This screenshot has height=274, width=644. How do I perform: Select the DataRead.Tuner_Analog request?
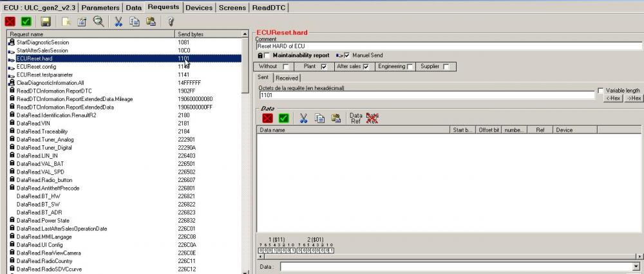[x=45, y=140]
